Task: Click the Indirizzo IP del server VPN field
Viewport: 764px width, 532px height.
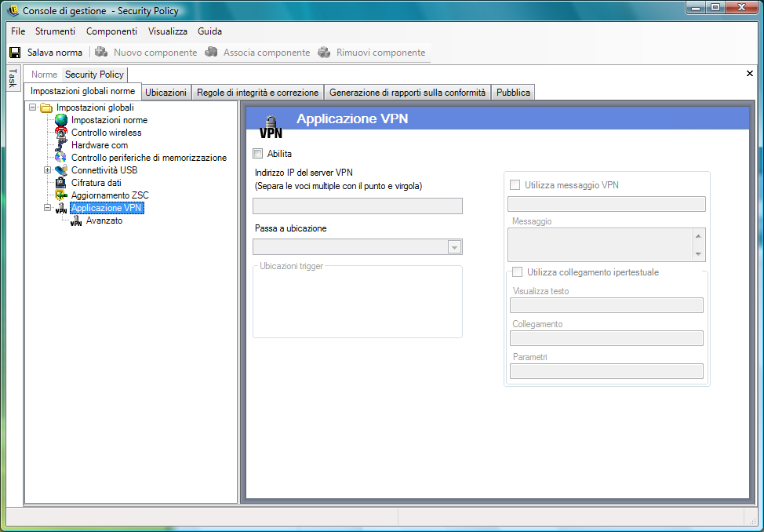Action: point(357,206)
